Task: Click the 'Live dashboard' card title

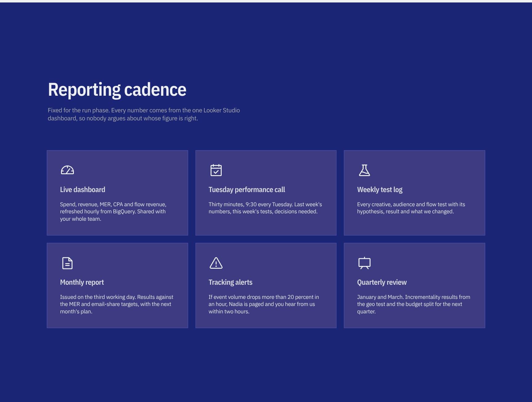Action: [x=83, y=190]
